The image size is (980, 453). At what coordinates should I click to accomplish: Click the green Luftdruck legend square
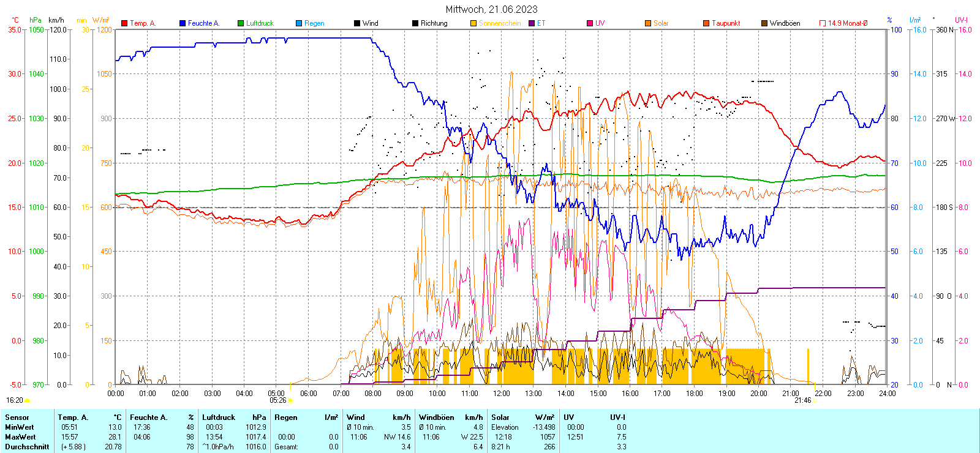(x=241, y=23)
